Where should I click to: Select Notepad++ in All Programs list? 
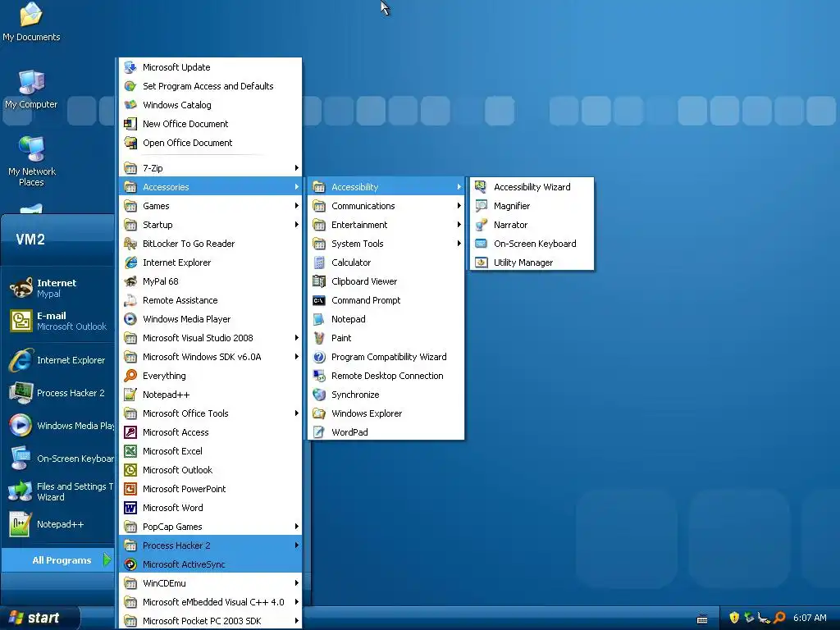click(x=211, y=395)
